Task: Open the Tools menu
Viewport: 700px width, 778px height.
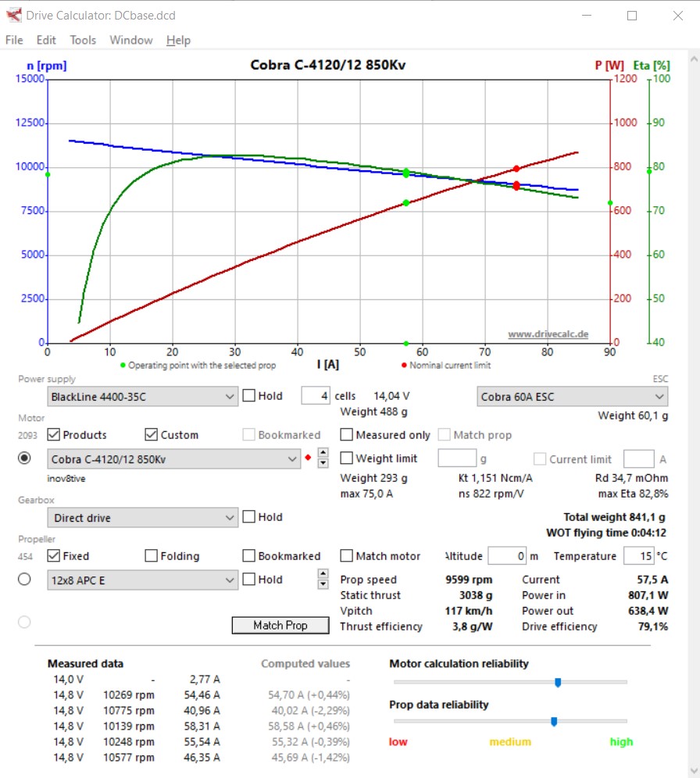Action: 83,40
